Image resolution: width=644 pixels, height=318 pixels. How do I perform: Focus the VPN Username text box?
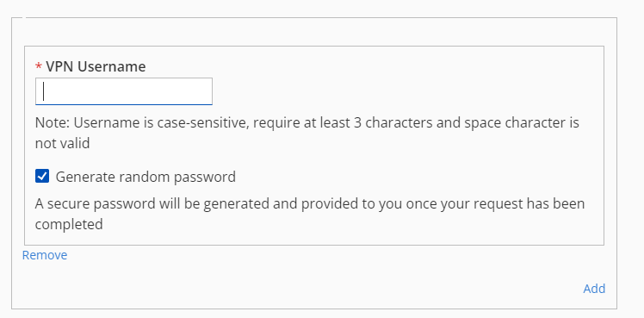124,91
